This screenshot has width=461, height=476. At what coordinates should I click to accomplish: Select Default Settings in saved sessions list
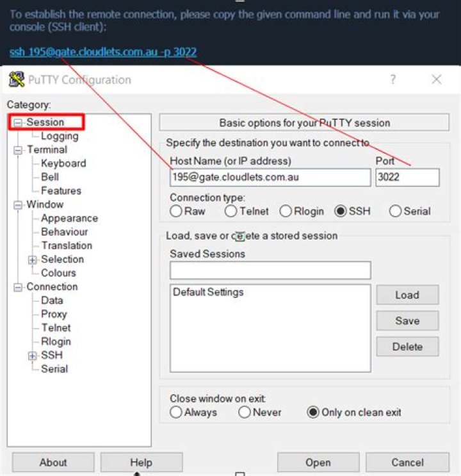tap(208, 292)
